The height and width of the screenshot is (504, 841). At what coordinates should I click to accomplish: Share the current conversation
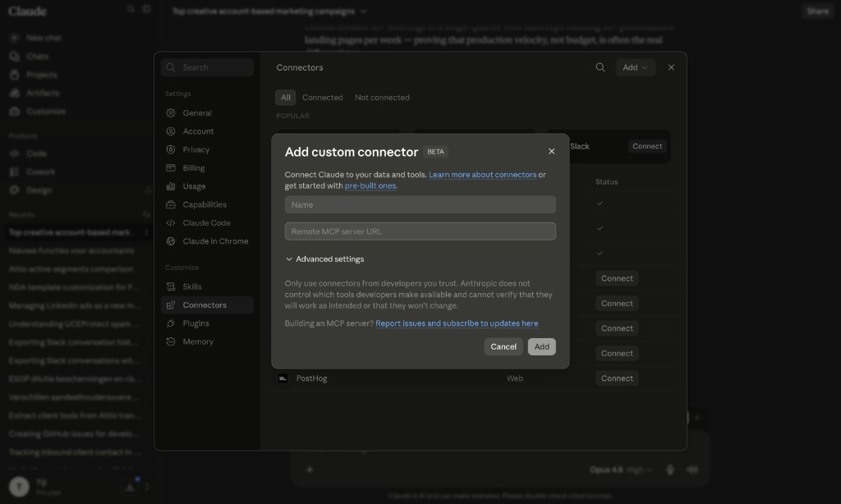(817, 11)
